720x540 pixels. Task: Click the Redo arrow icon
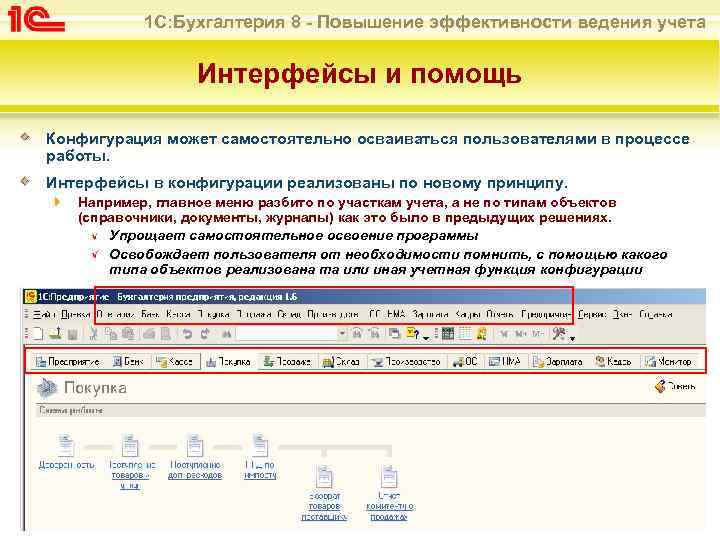[205, 334]
